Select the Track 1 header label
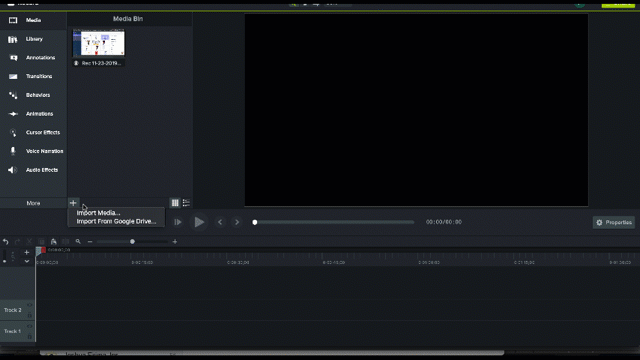The width and height of the screenshot is (640, 360). coord(13,331)
